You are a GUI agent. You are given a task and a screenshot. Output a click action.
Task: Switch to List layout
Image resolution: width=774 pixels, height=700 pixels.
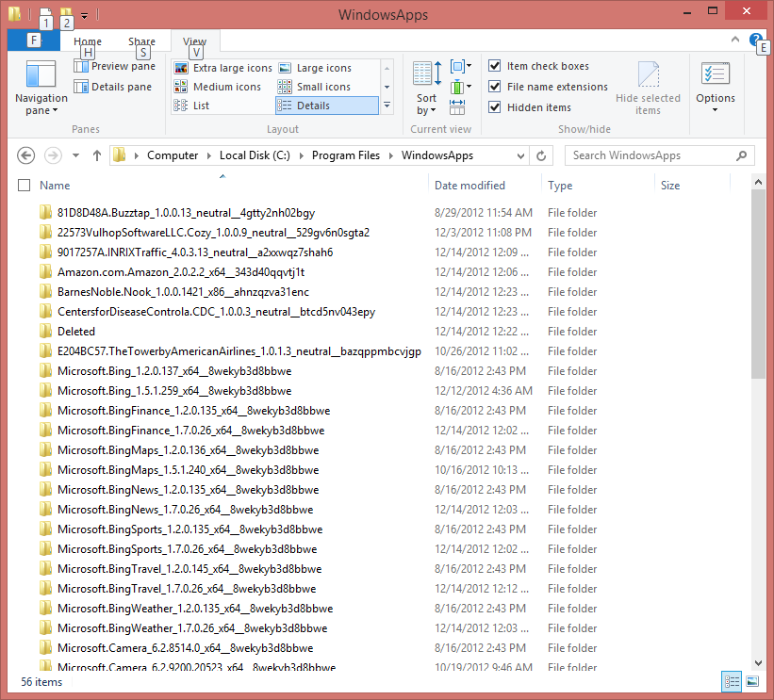191,106
